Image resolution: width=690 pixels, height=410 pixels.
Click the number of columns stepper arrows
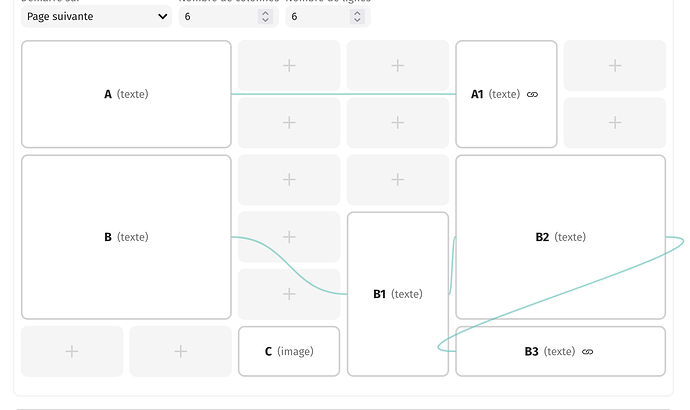265,16
